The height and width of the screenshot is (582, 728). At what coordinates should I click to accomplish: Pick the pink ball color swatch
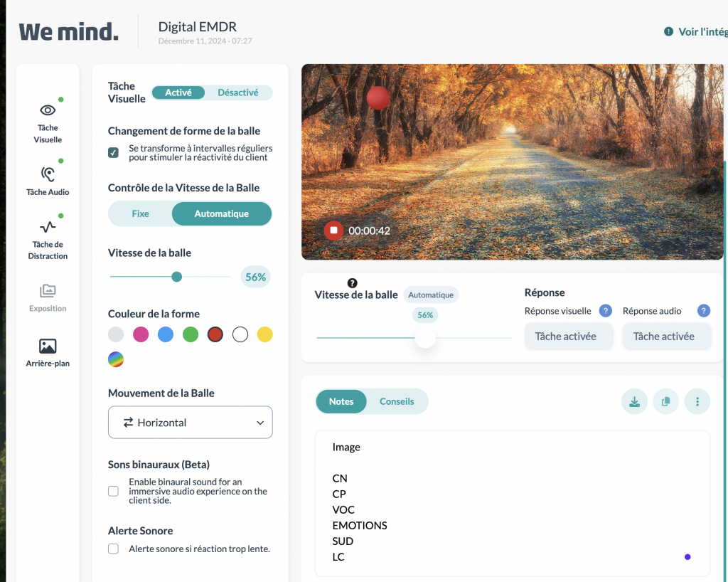point(141,334)
